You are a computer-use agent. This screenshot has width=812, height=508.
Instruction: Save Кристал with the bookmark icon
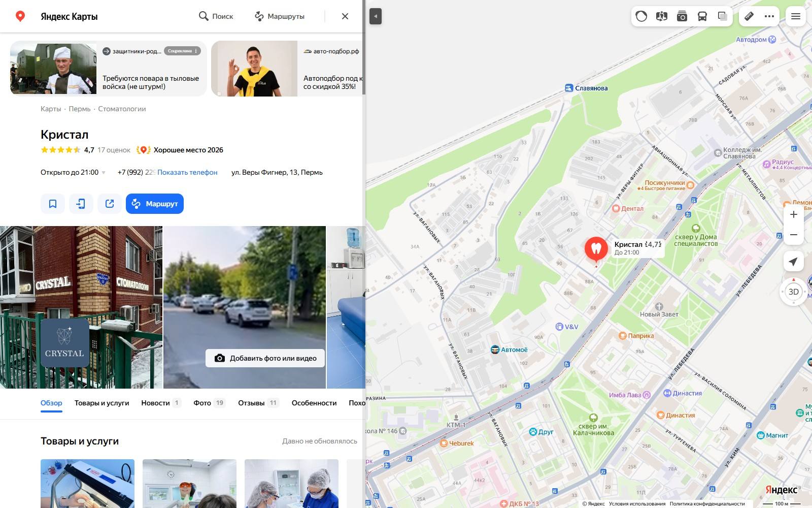point(53,204)
